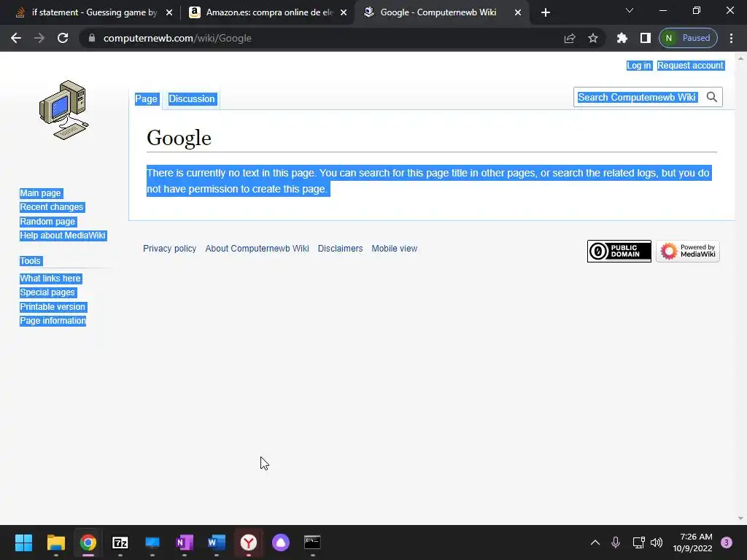The width and height of the screenshot is (747, 560).
Task: Click the Tools sidebar heading
Action: pyautogui.click(x=30, y=261)
